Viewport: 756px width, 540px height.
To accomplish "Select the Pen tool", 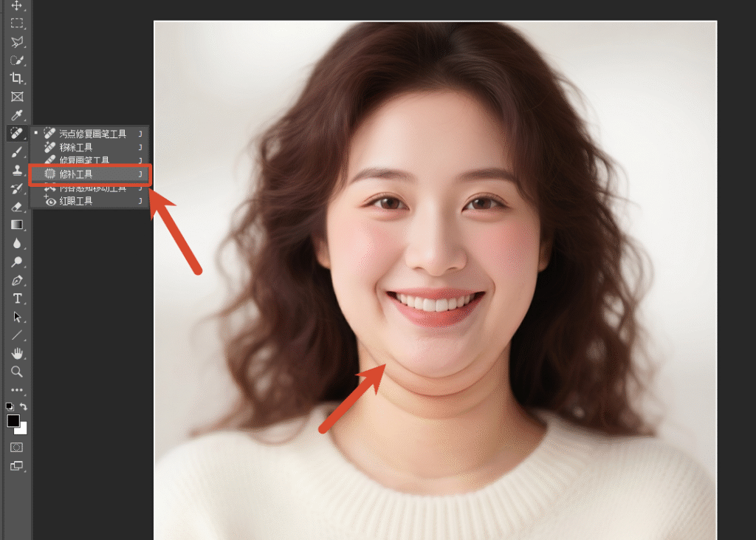I will point(16,280).
